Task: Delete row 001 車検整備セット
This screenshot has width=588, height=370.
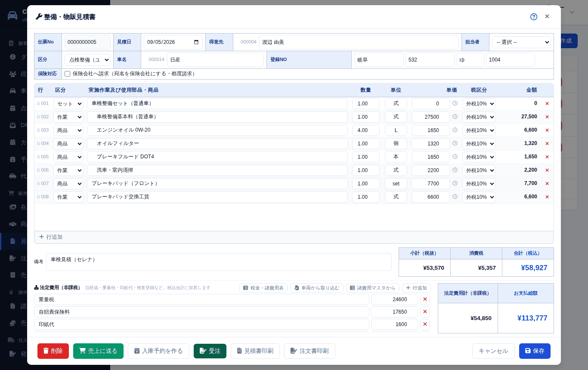Action: click(x=547, y=104)
